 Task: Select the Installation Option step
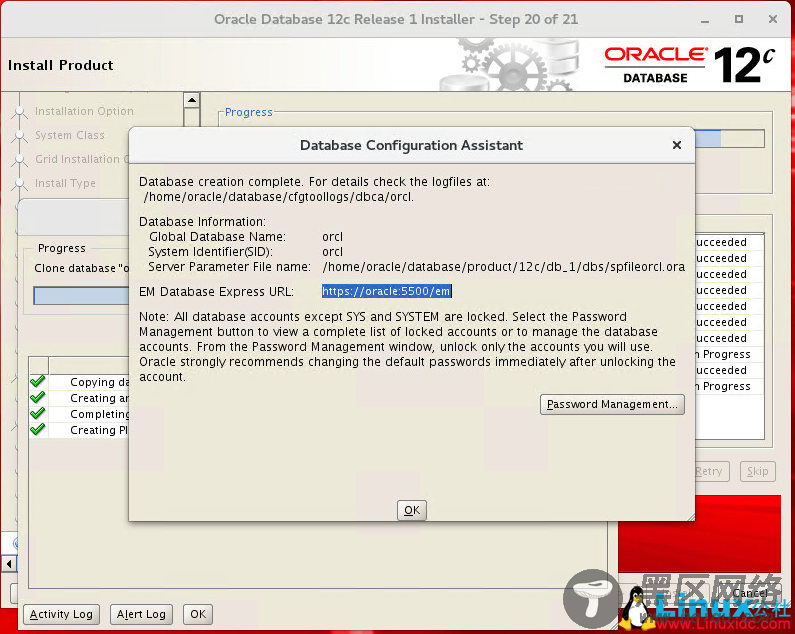(84, 111)
